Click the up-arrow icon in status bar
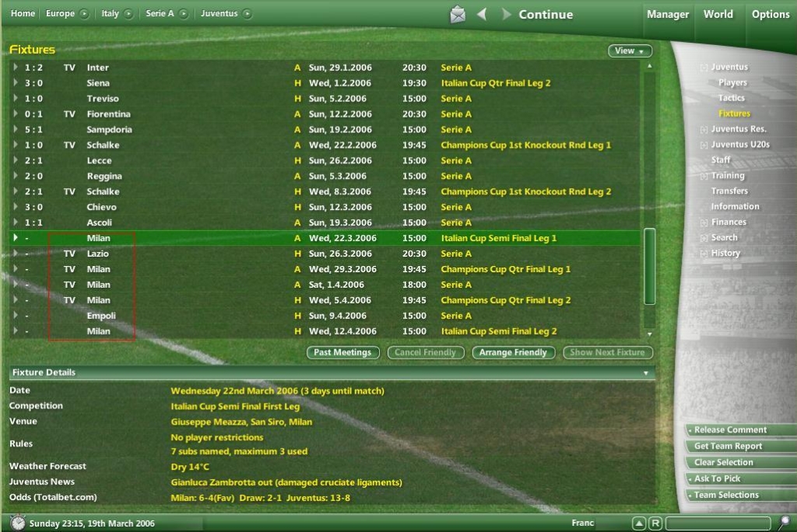 [x=639, y=523]
